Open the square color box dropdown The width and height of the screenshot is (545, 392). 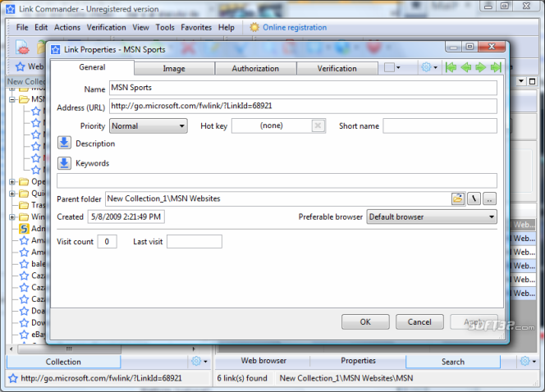coord(392,67)
